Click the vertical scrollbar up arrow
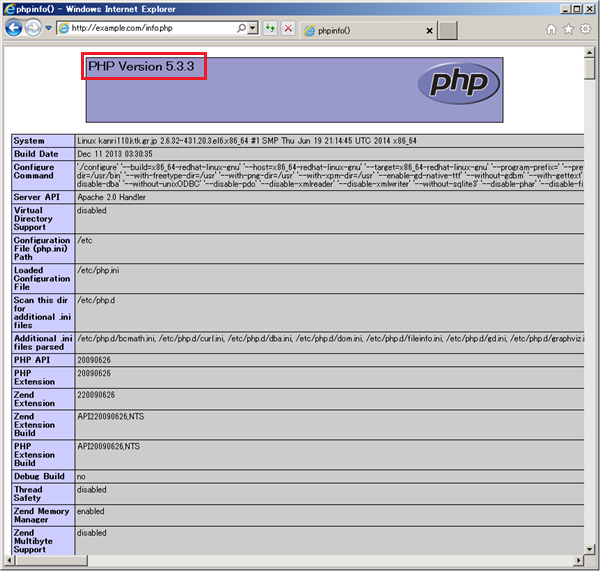 click(589, 52)
